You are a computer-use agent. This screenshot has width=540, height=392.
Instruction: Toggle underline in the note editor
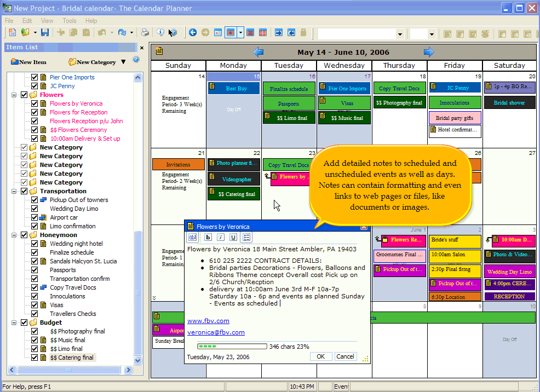click(x=233, y=237)
